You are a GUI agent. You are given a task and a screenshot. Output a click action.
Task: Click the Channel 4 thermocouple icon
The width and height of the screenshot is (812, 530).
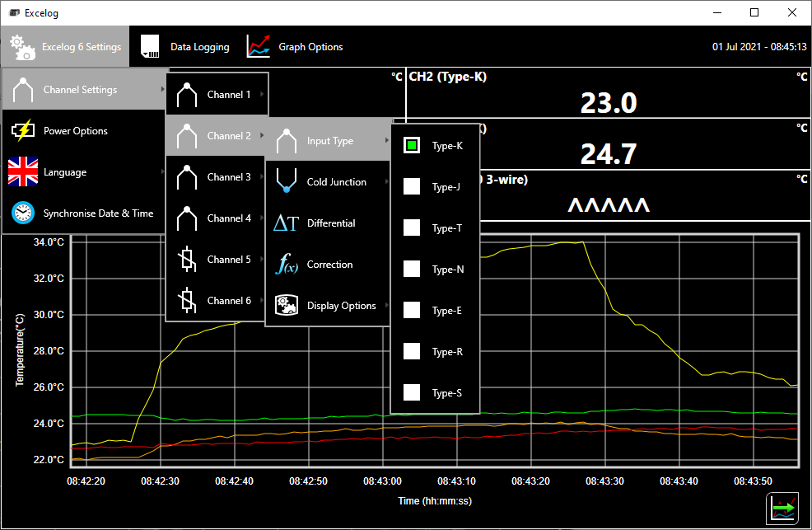coord(187,218)
